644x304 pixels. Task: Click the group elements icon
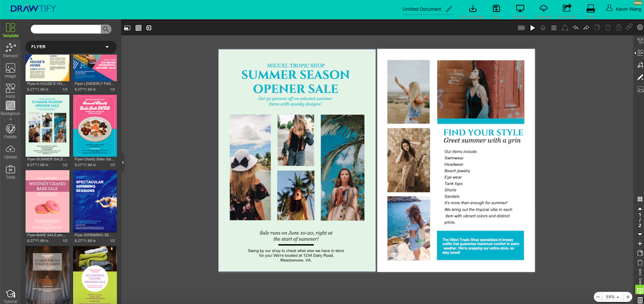pos(565,28)
